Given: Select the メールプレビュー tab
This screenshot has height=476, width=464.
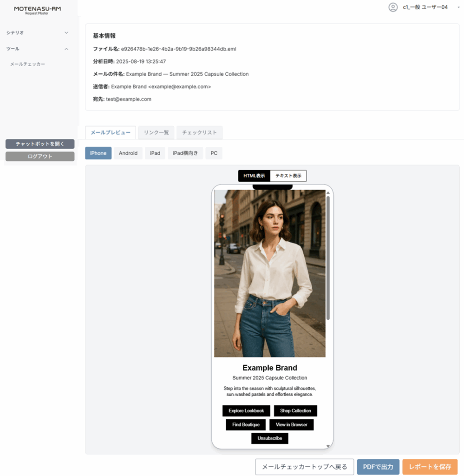Looking at the screenshot, I should [111, 132].
